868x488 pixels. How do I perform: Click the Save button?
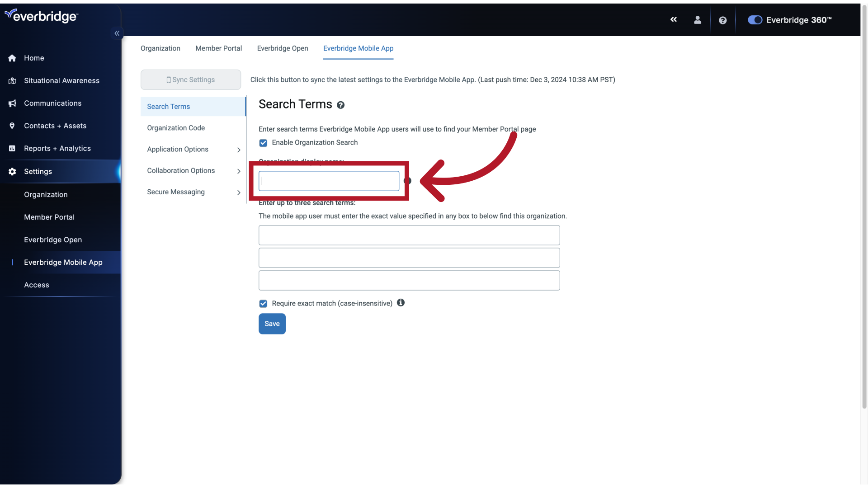point(272,324)
